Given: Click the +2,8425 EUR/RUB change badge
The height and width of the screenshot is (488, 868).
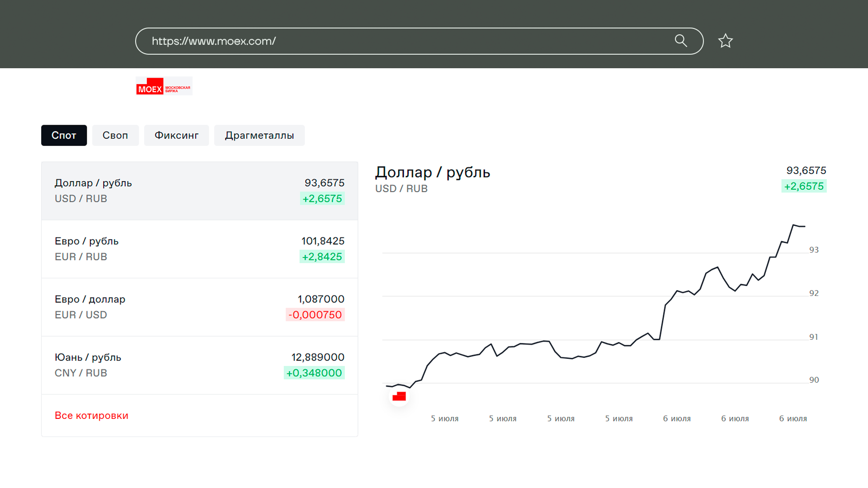Looking at the screenshot, I should pyautogui.click(x=322, y=257).
